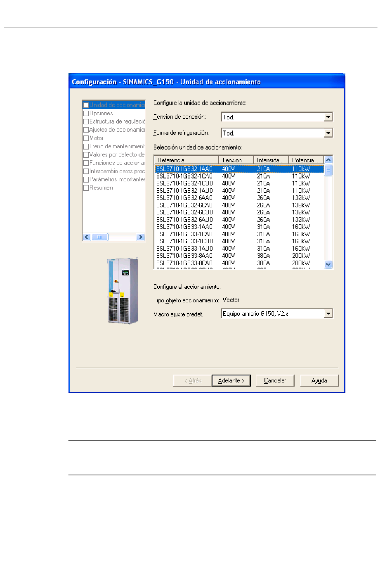Toggle the Parámetros importantes checkbox
This screenshot has height=577, width=392.
tap(86, 179)
